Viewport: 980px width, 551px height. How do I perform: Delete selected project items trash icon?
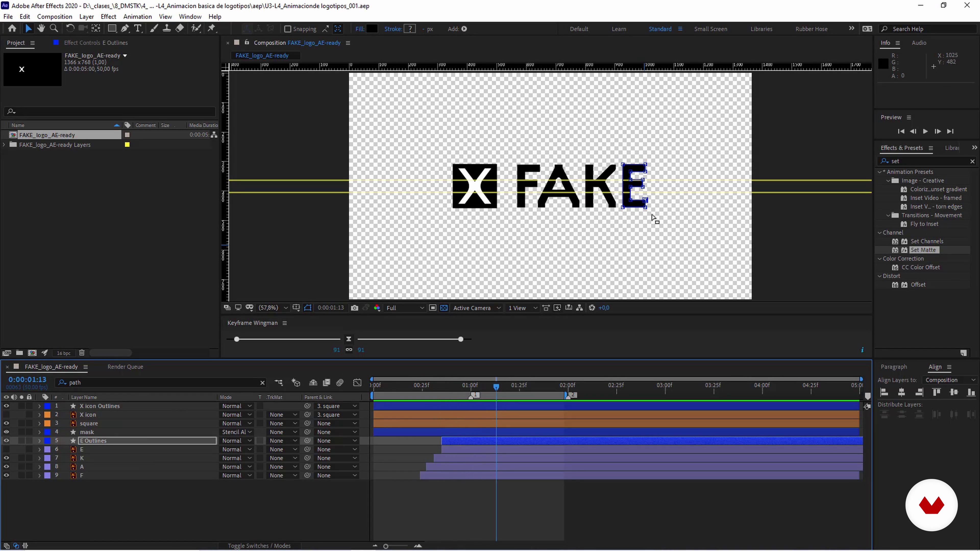[81, 353]
